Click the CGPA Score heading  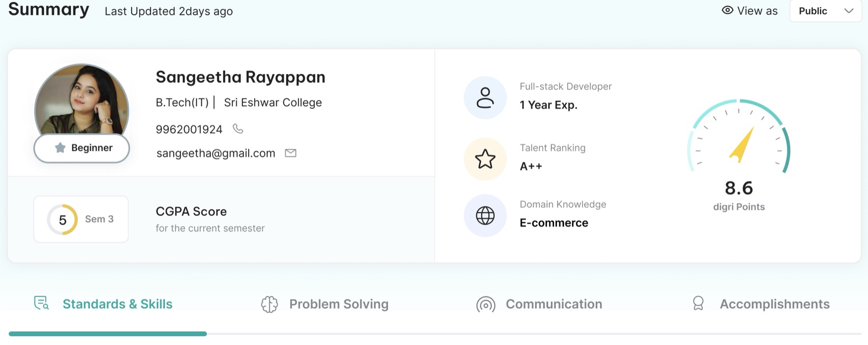(191, 212)
